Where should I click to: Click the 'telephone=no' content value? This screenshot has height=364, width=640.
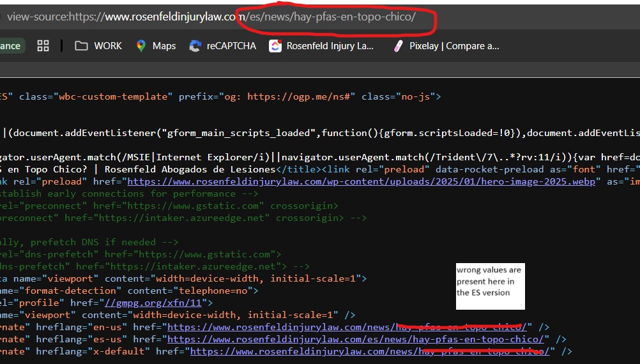pos(213,291)
